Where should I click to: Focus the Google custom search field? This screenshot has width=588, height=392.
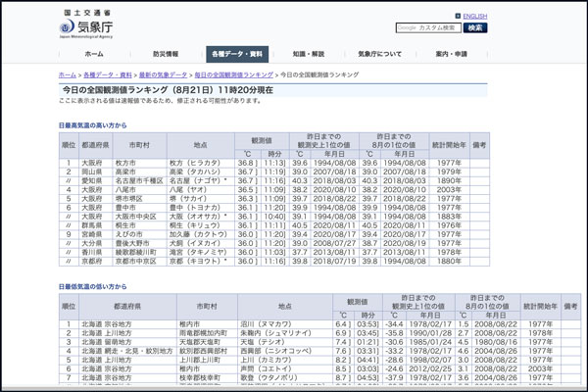point(427,28)
